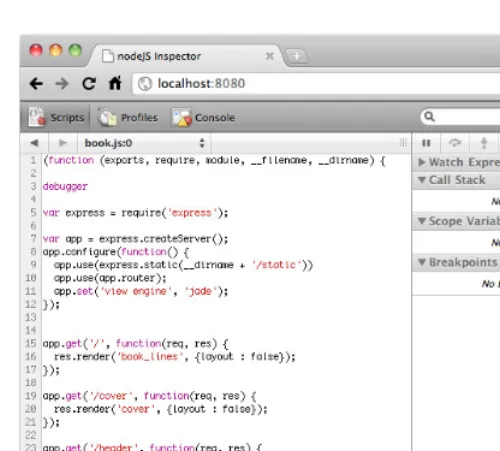Set a breakpoint on line number 3
500x451 pixels.
(x=33, y=186)
